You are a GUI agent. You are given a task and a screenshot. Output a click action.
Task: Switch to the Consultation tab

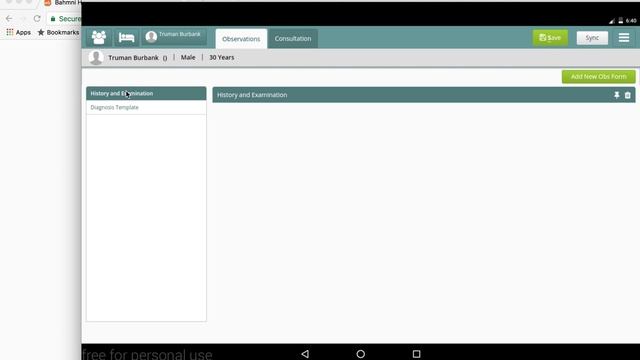click(x=293, y=38)
